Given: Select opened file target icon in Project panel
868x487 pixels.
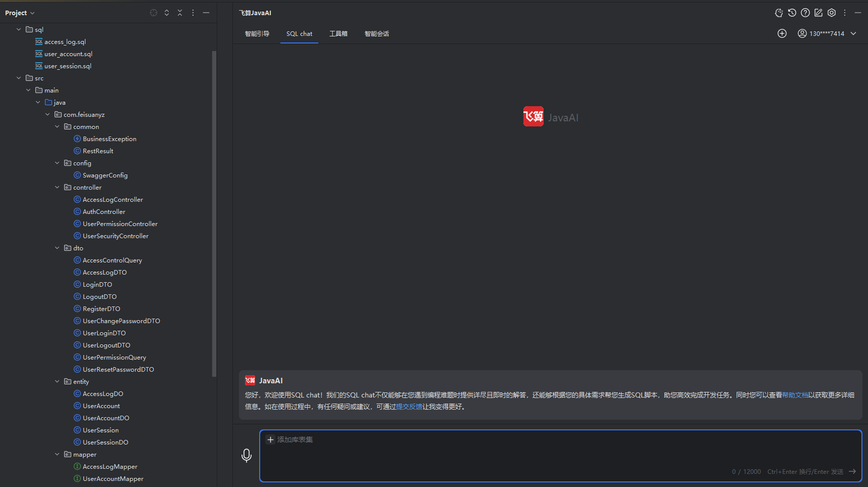Looking at the screenshot, I should click(x=154, y=13).
